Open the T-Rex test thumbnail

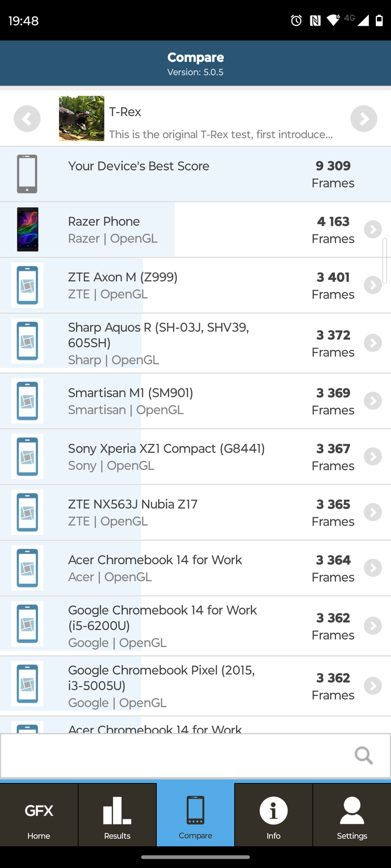pos(81,119)
